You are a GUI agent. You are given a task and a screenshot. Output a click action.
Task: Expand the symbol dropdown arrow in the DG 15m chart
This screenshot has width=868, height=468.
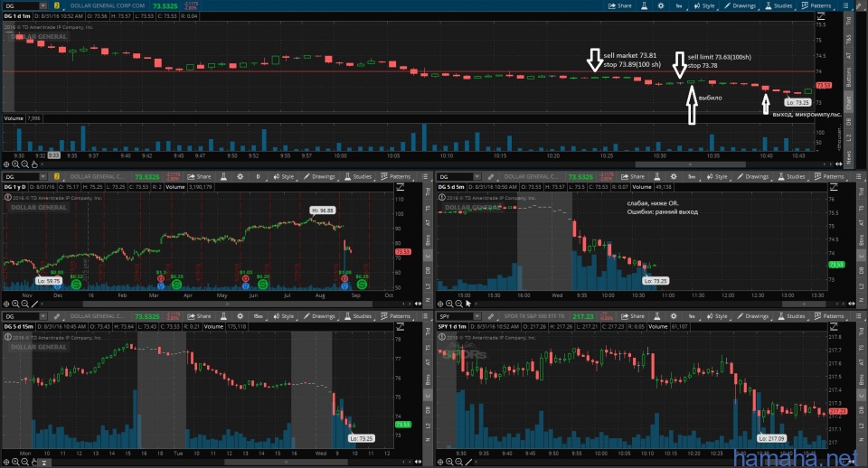pyautogui.click(x=42, y=316)
